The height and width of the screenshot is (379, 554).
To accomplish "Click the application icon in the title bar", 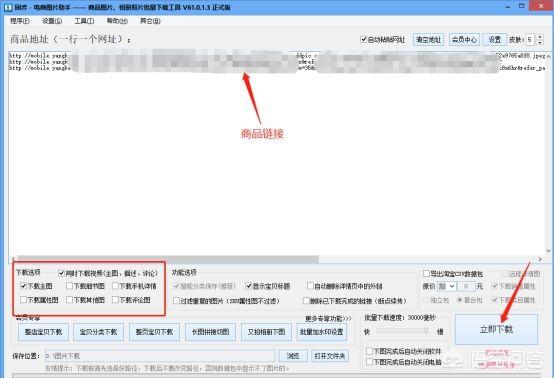I will tap(8, 7).
